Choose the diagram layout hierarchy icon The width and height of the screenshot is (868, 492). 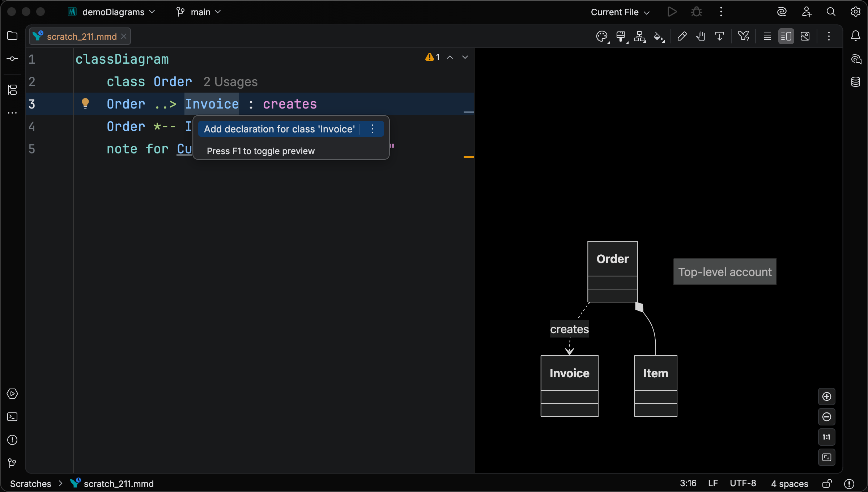pyautogui.click(x=640, y=37)
